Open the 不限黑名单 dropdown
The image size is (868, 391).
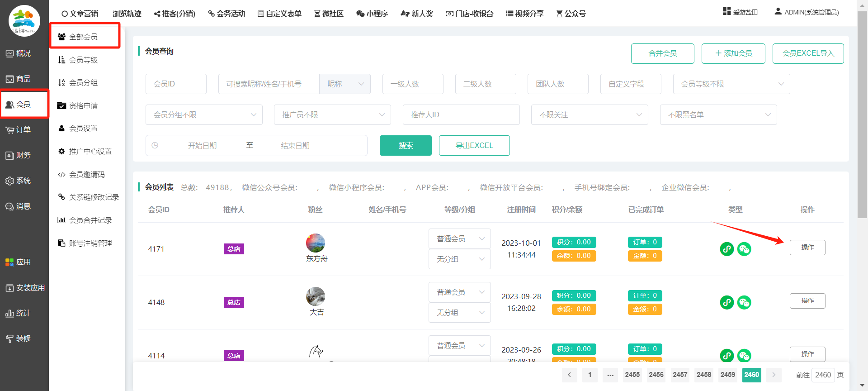coord(718,115)
